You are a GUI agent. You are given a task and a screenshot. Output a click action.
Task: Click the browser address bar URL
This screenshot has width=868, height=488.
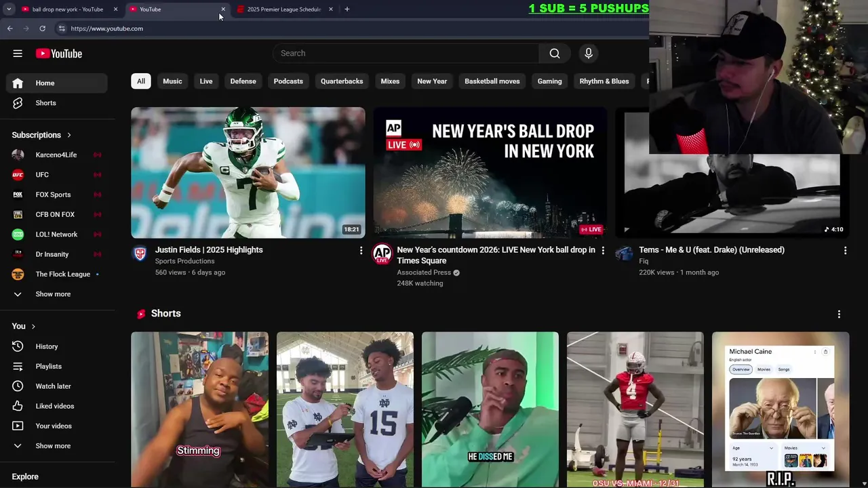[107, 28]
